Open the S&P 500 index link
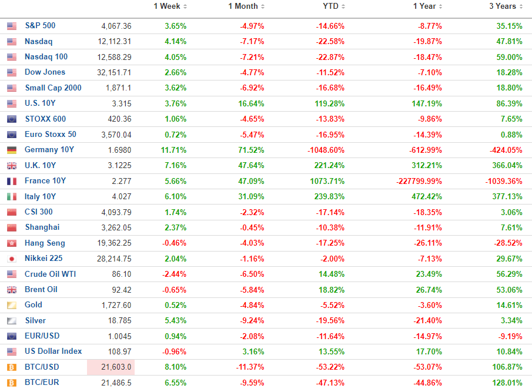Viewport: 532px width, 392px height. [40, 25]
